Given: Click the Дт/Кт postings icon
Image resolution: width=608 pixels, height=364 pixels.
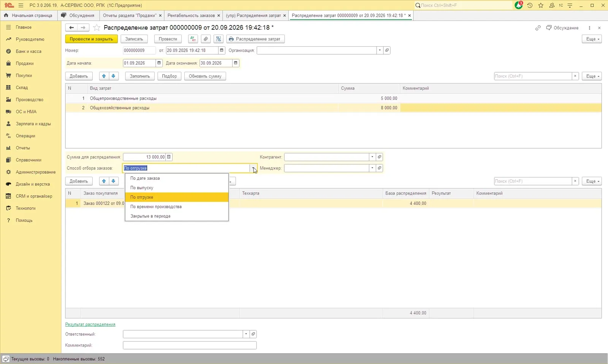Looking at the screenshot, I should click(193, 39).
